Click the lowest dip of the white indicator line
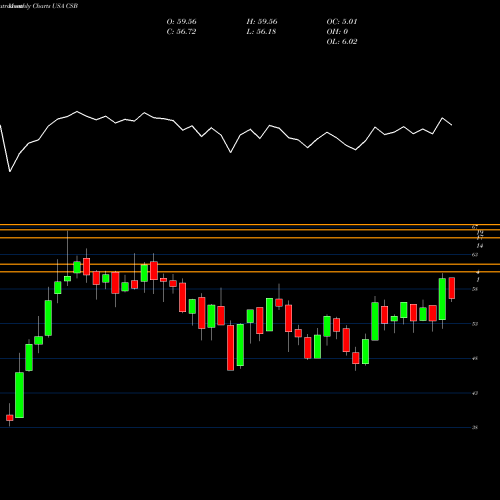500x500 pixels. click(10, 171)
